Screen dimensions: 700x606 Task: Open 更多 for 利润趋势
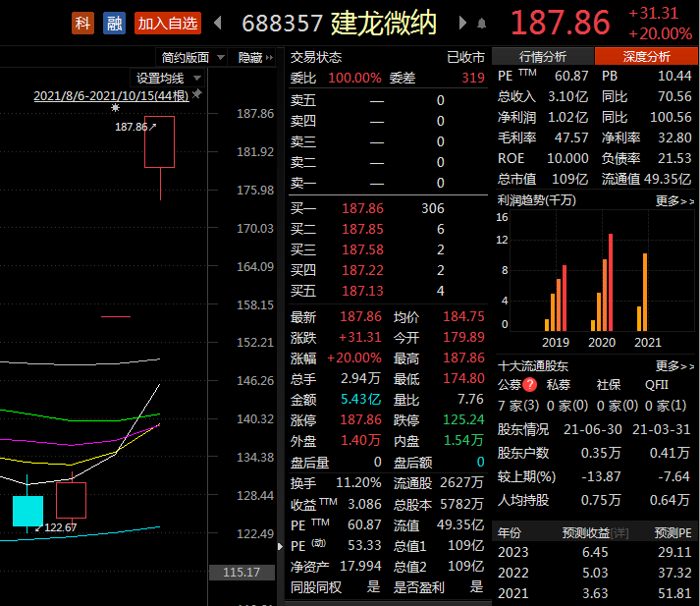[x=674, y=201]
